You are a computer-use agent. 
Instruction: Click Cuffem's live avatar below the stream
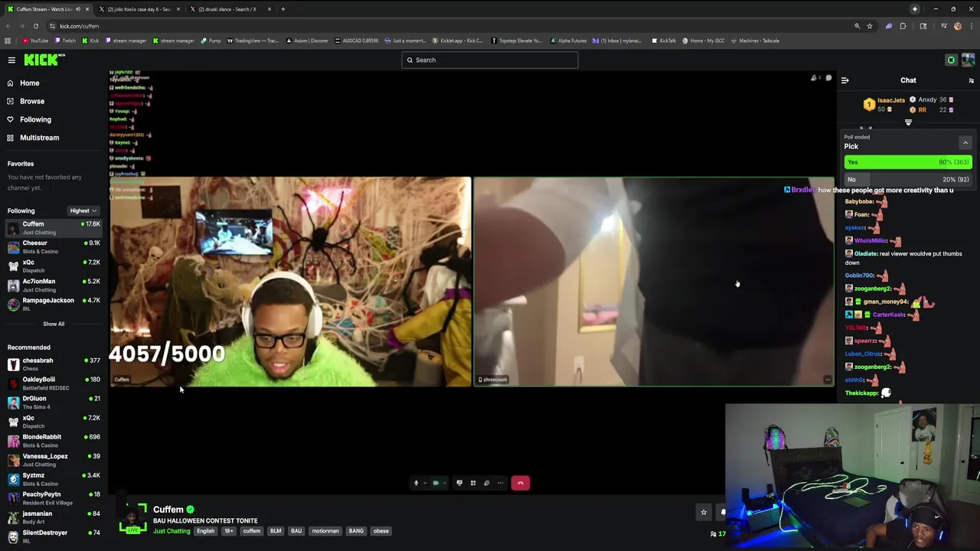coord(133,517)
